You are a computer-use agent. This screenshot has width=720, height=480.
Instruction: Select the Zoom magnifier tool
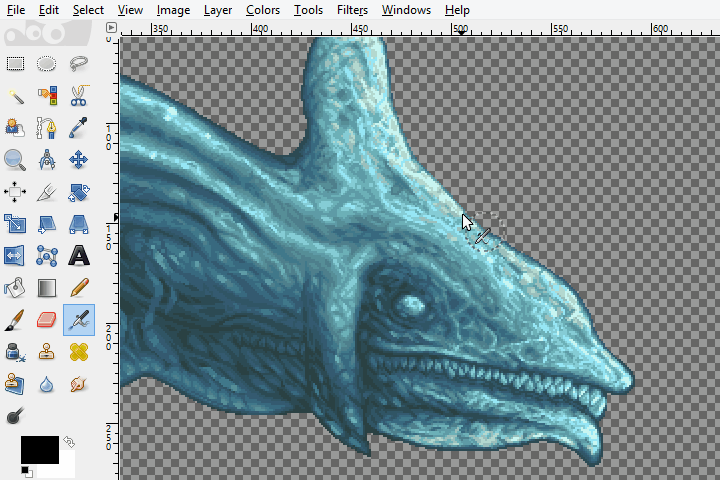pos(15,160)
